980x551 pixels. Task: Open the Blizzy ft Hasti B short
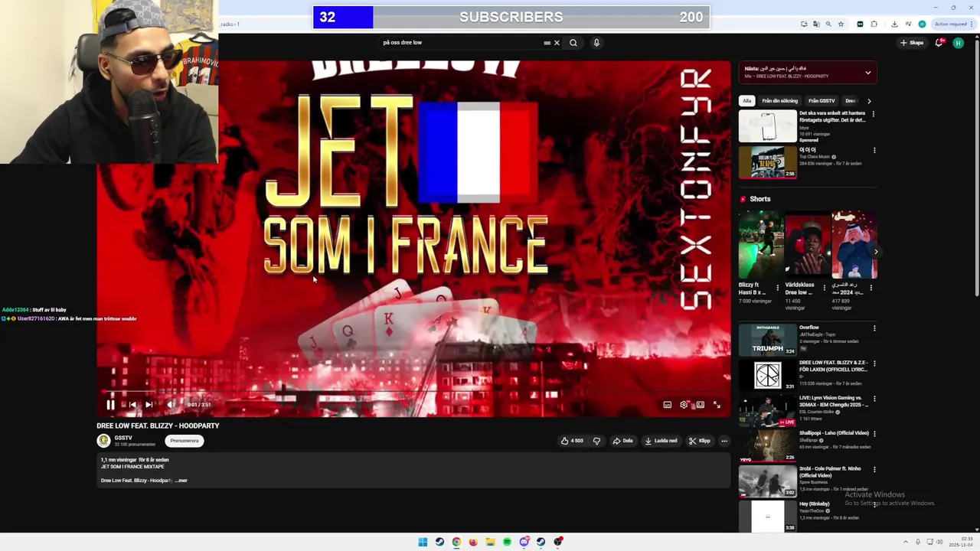(x=761, y=245)
